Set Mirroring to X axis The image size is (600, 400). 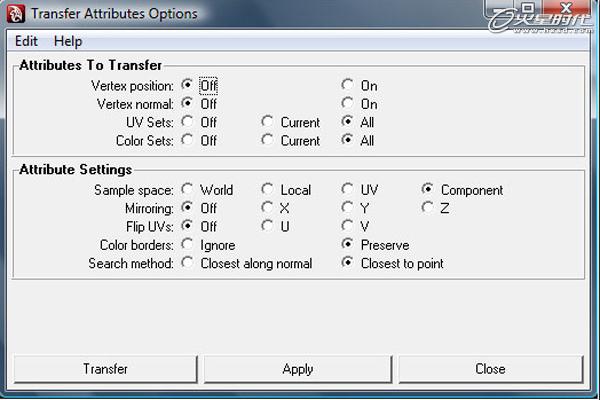[268, 208]
